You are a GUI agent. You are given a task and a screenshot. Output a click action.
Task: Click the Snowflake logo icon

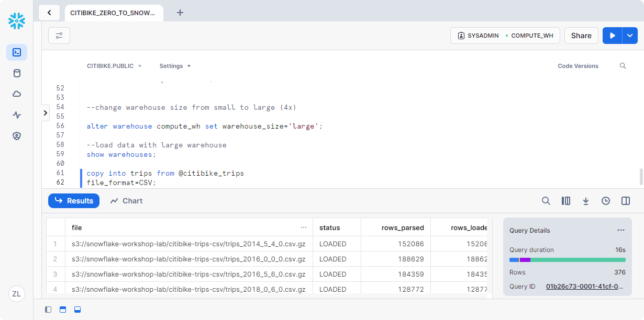pyautogui.click(x=17, y=21)
